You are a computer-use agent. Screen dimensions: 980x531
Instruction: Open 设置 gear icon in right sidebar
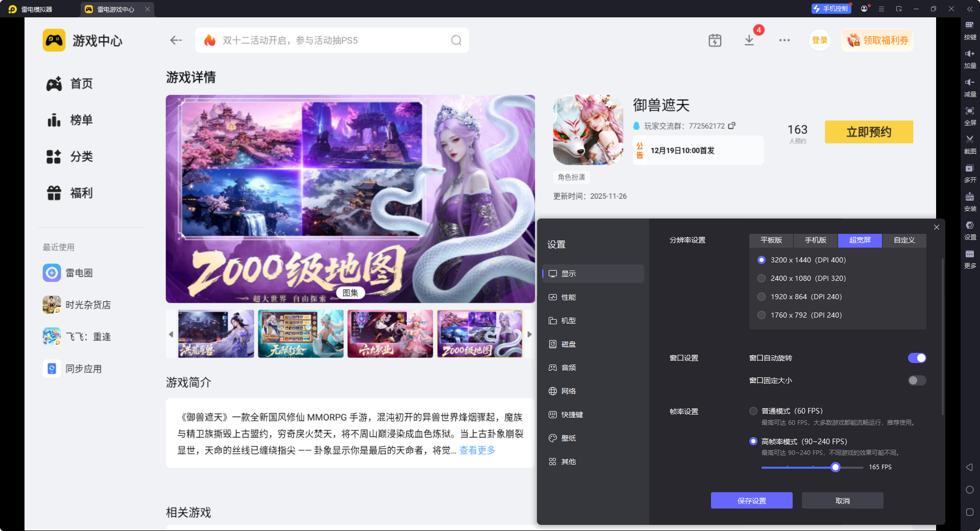tap(970, 230)
